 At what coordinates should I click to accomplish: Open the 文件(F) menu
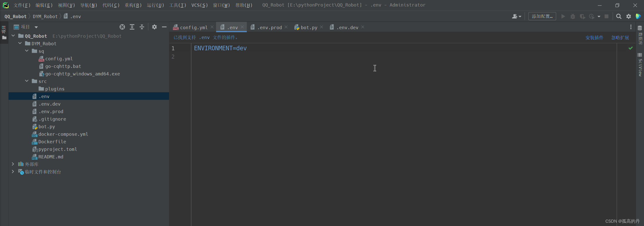pos(22,5)
